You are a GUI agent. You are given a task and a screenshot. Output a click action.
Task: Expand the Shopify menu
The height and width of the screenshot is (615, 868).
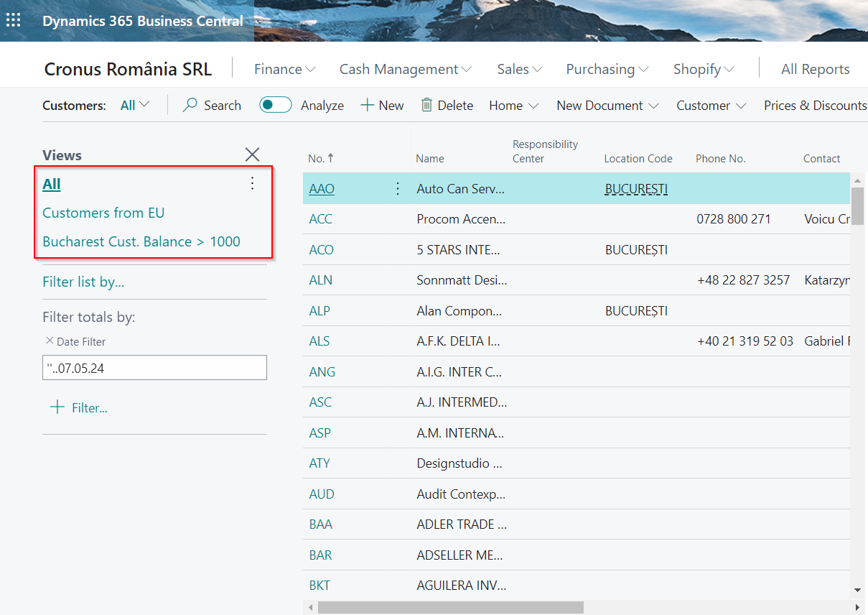click(704, 69)
